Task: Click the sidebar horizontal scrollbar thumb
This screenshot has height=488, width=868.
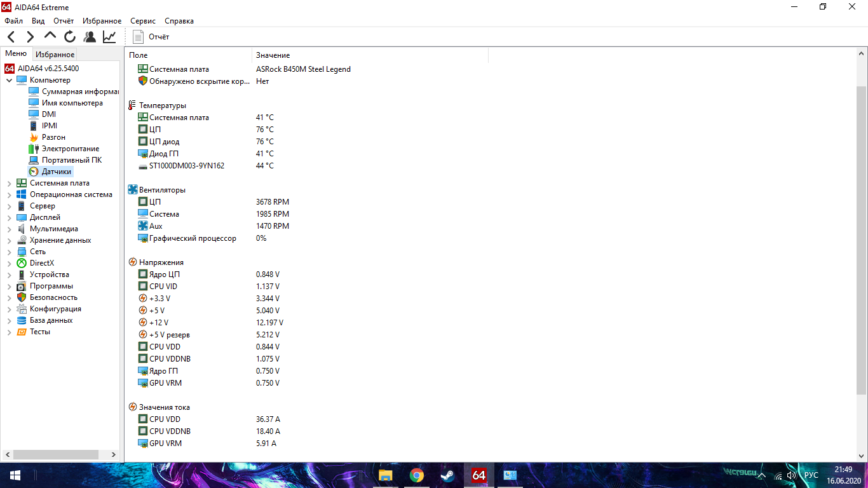Action: 56,455
